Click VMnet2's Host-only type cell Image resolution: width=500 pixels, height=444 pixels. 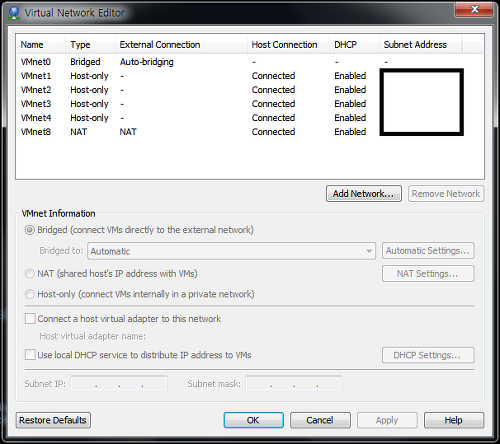[x=89, y=90]
